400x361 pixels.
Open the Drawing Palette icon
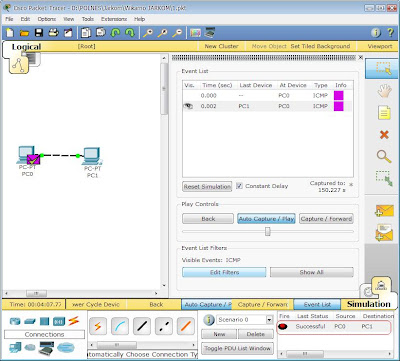click(195, 33)
